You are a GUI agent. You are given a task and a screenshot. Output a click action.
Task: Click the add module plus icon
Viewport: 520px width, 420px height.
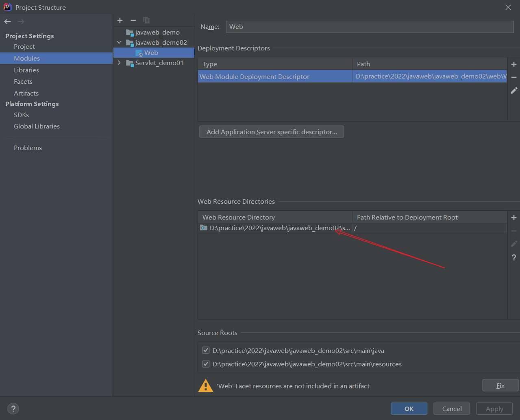pyautogui.click(x=120, y=20)
